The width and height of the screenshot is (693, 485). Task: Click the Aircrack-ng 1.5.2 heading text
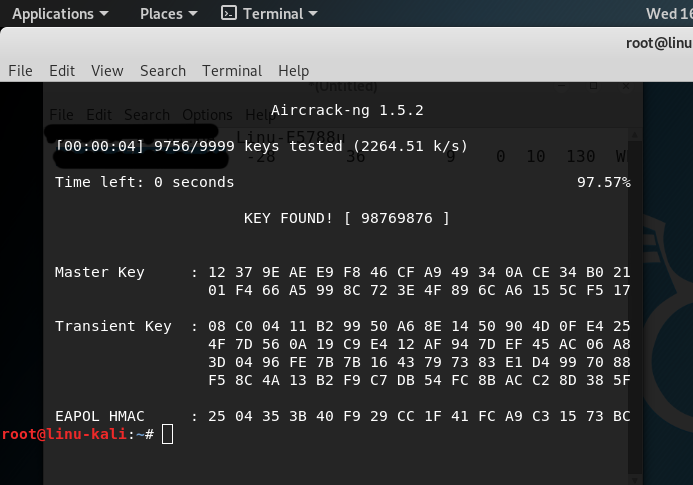coord(347,110)
